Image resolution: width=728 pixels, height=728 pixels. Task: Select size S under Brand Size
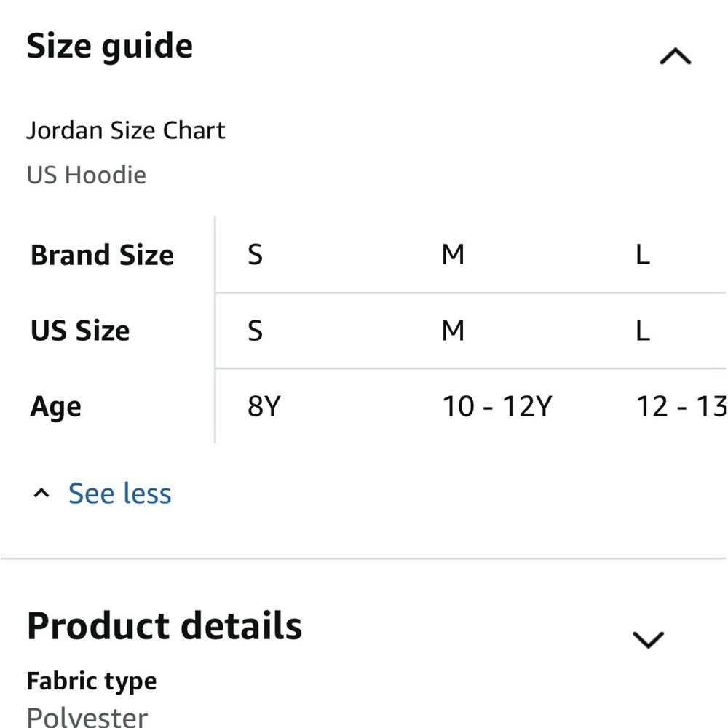pyautogui.click(x=255, y=254)
